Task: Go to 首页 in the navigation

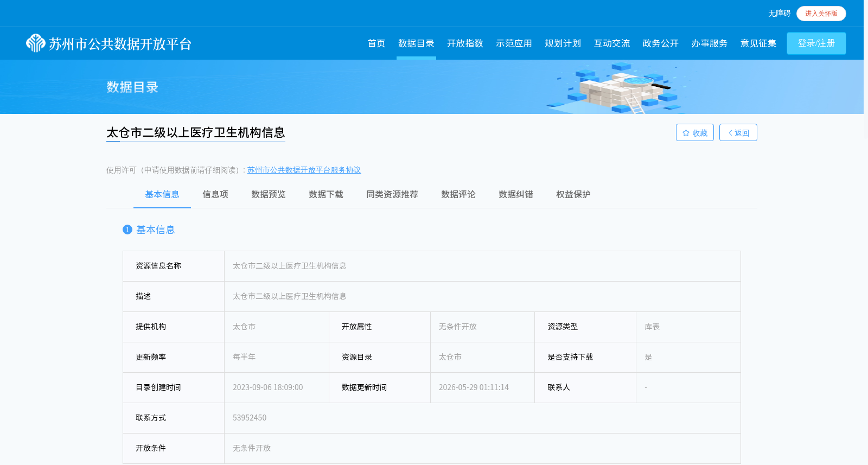Action: point(376,43)
